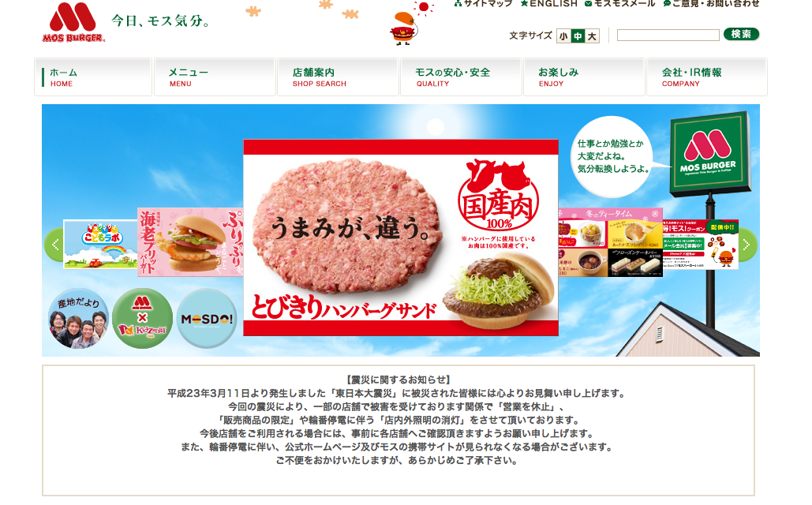The width and height of the screenshot is (812, 505).
Task: Open the サイトマップ link
Action: coord(483,4)
